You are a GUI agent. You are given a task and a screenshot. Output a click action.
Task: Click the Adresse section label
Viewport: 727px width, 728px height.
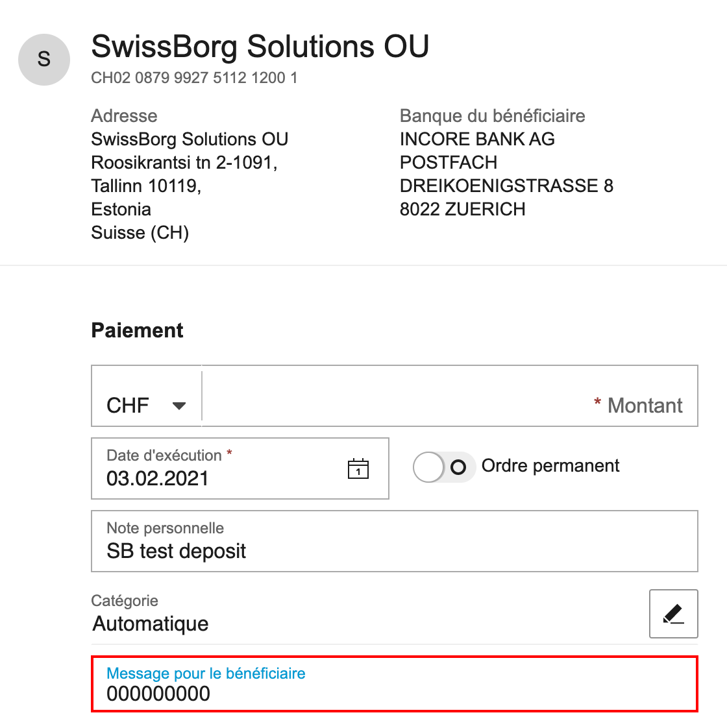[124, 116]
